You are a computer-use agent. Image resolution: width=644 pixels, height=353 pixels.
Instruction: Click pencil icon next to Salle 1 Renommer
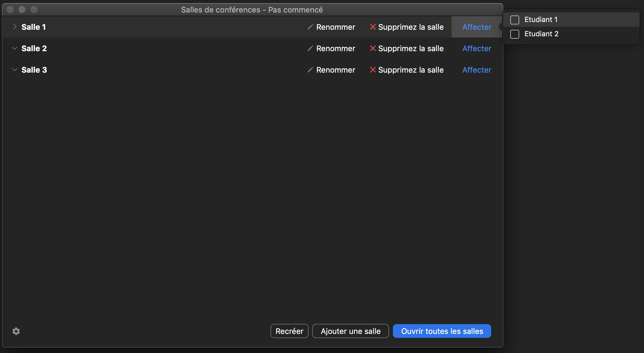[x=310, y=27]
